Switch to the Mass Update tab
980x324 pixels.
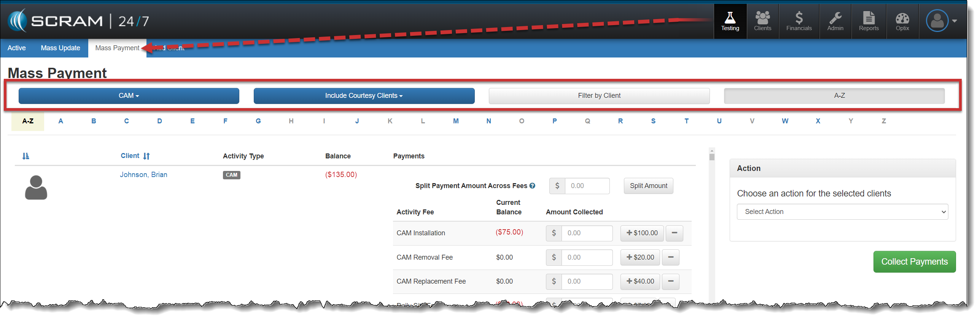pyautogui.click(x=60, y=48)
